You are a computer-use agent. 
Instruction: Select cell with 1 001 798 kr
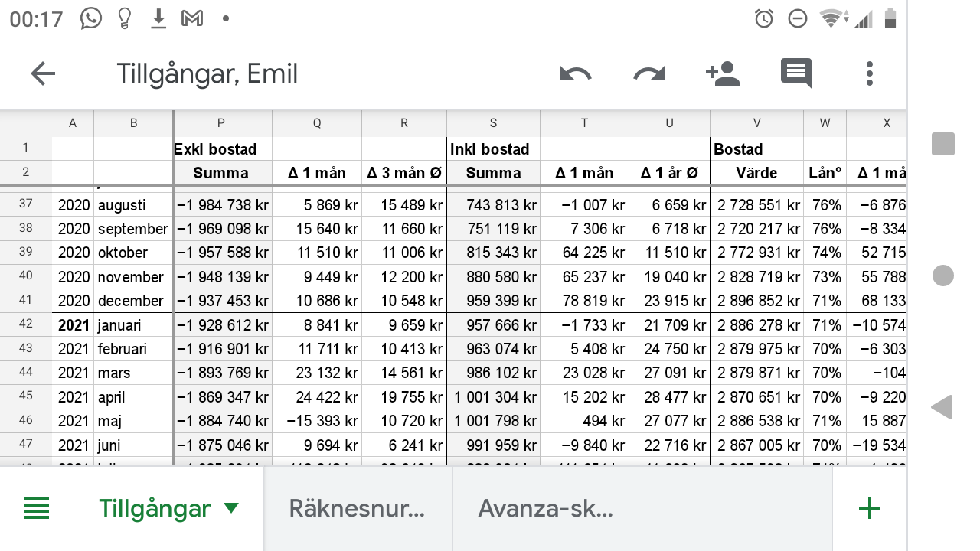493,421
